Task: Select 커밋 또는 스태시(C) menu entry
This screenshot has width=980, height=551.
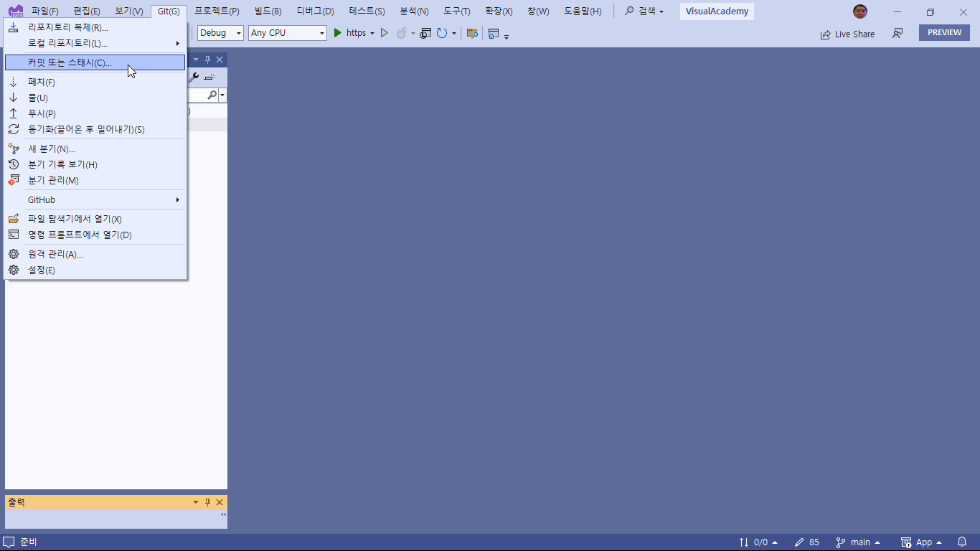Action: point(70,62)
